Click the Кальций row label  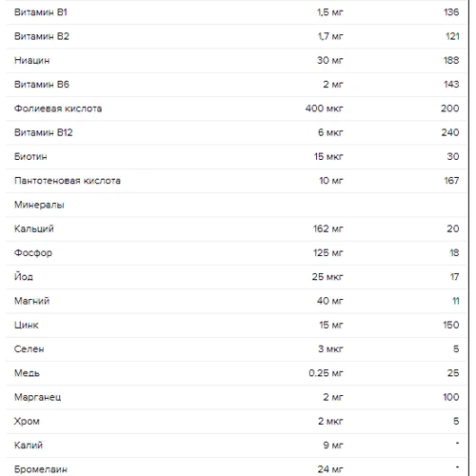point(34,228)
